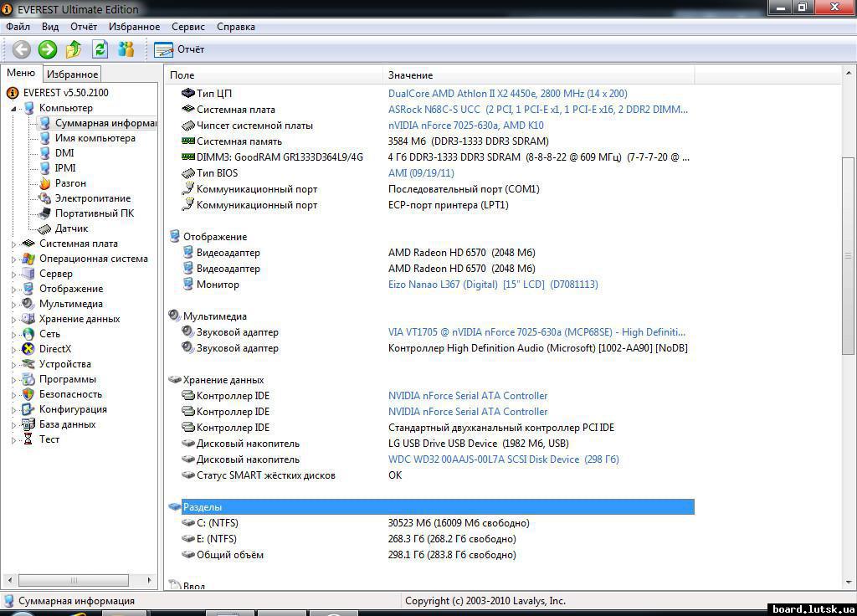857x616 pixels.
Task: Click the gray Back arrow toolbar icon
Action: [22, 49]
